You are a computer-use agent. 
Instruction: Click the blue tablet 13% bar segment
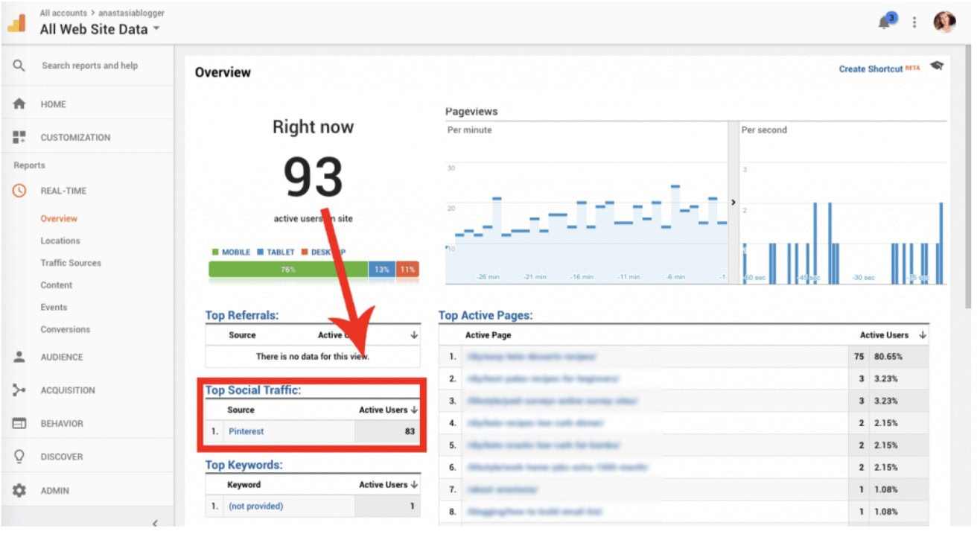coord(382,270)
